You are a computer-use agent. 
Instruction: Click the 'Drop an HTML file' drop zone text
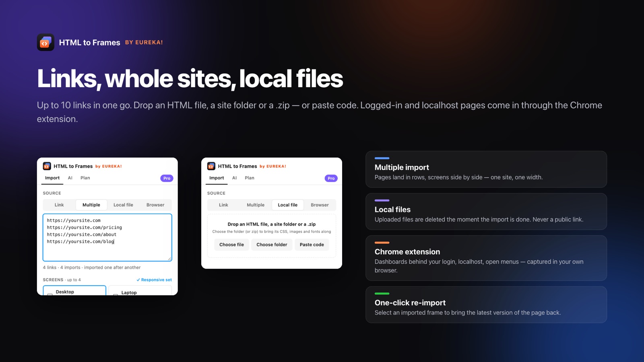coord(272,224)
